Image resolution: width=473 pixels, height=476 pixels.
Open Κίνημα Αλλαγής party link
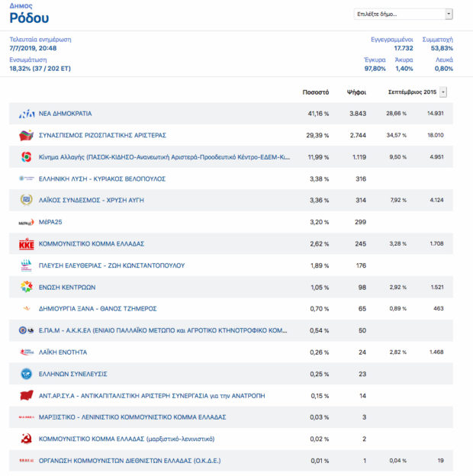(x=164, y=157)
